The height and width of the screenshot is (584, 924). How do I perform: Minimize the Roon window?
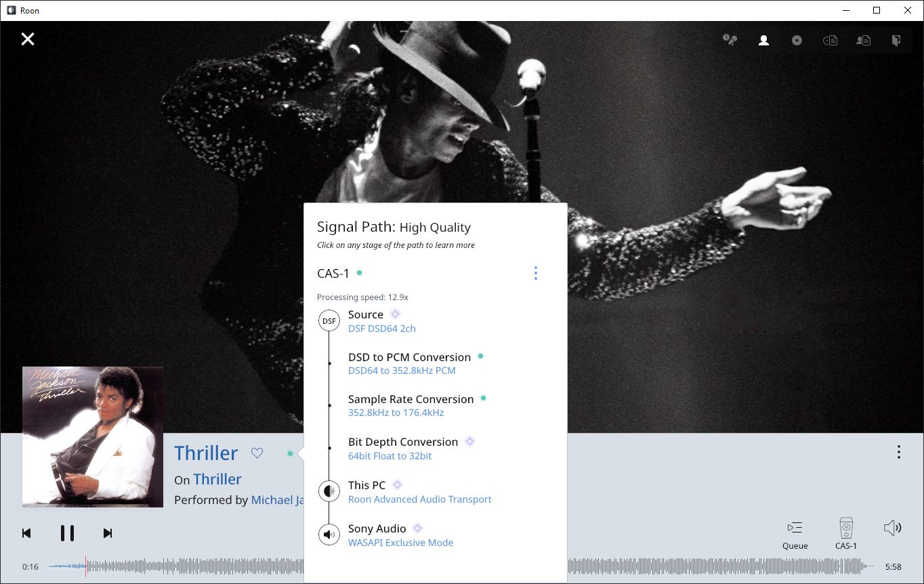846,10
